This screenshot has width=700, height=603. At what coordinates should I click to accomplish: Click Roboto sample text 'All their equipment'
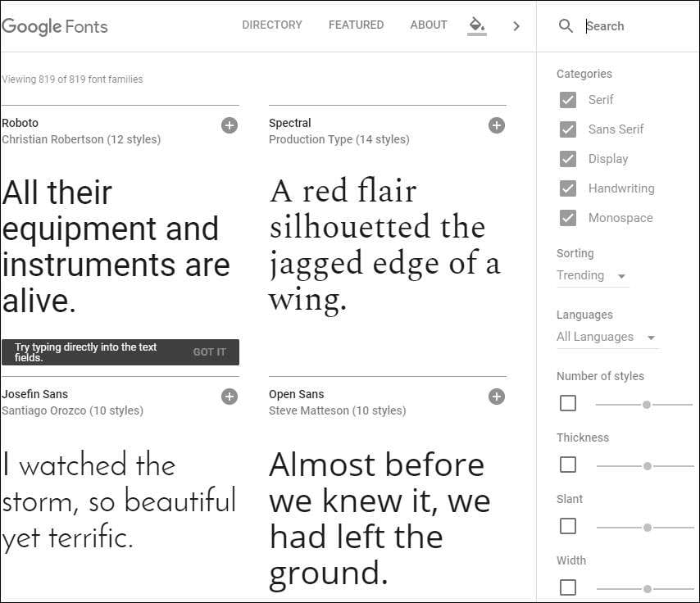pyautogui.click(x=116, y=247)
